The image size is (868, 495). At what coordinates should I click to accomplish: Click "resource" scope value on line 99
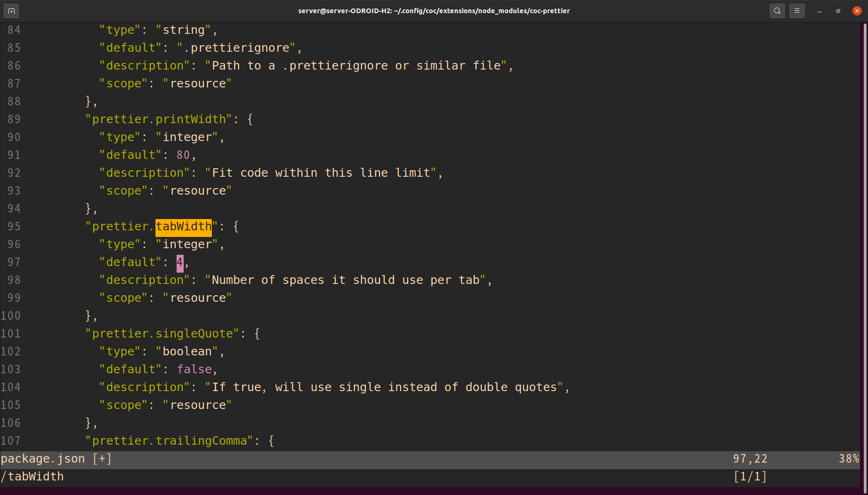click(x=198, y=298)
